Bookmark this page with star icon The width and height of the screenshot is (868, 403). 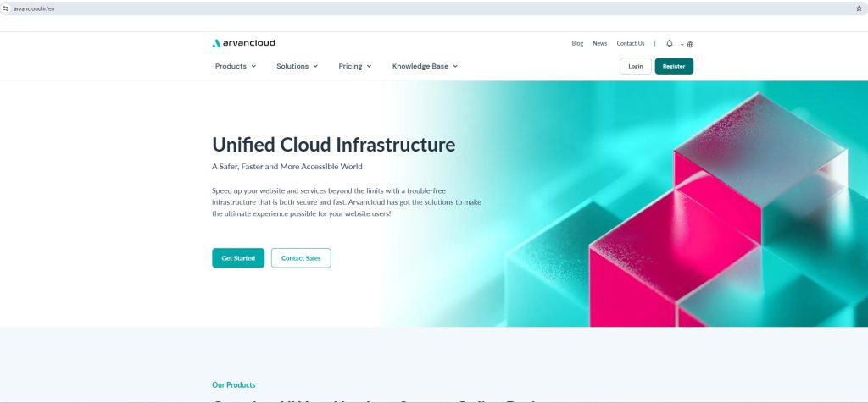(859, 8)
